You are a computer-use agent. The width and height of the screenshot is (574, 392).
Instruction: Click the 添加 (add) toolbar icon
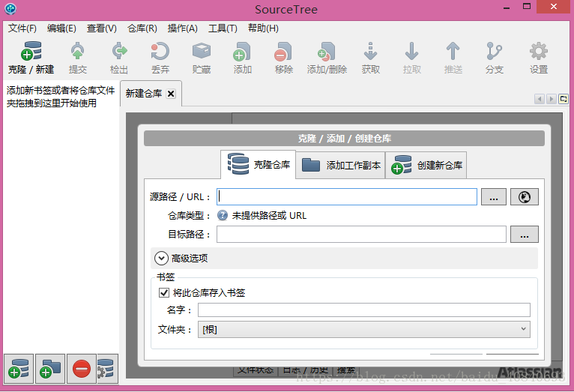tap(242, 51)
